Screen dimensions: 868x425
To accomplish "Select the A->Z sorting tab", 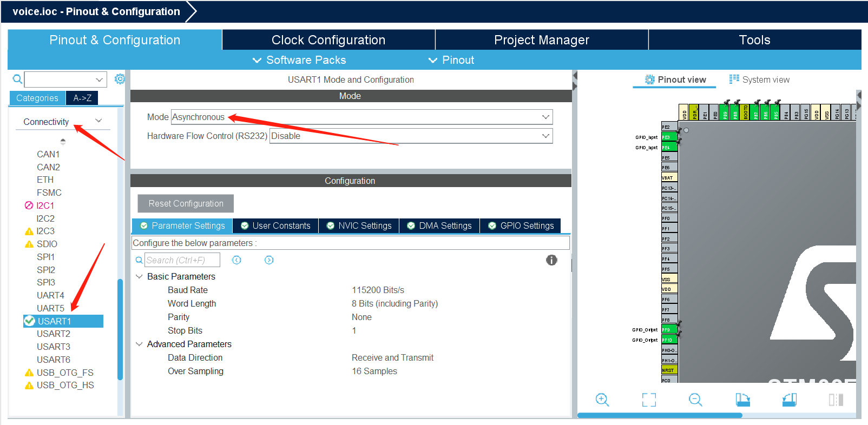I will coord(82,98).
